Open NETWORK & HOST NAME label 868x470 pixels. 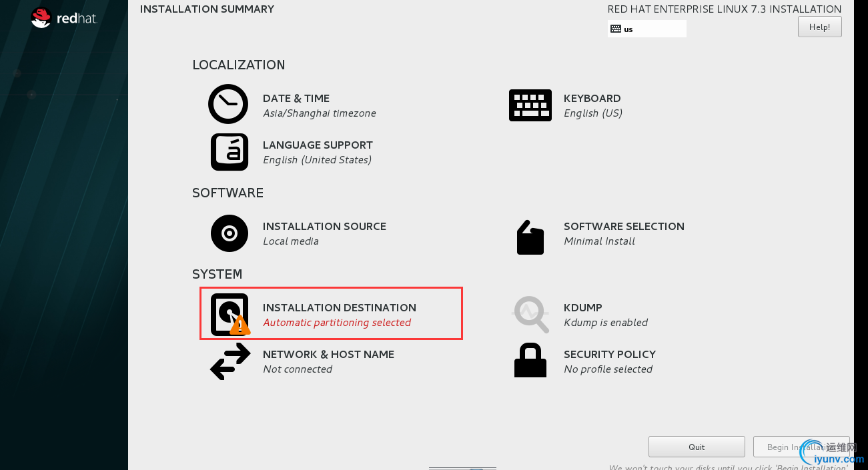pos(328,355)
